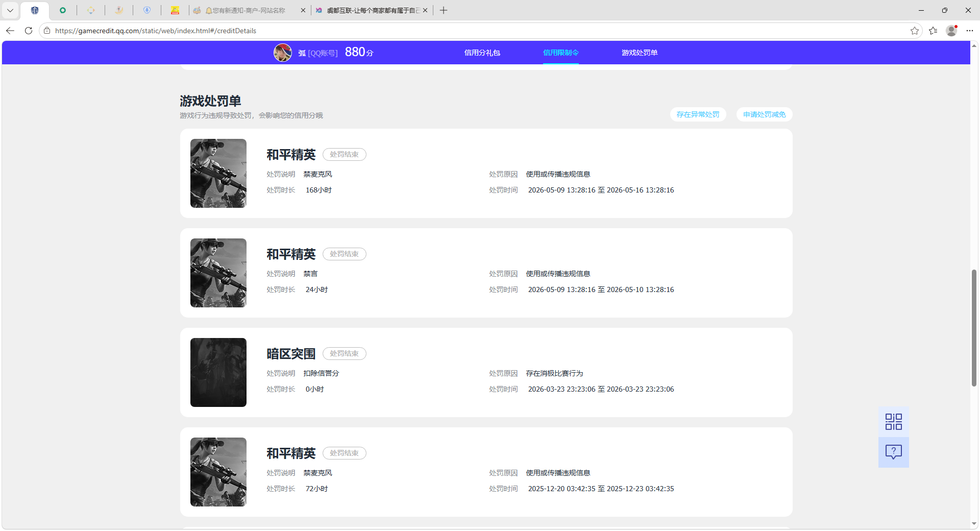This screenshot has width=980, height=531.
Task: Click the 暗区突围 game title
Action: click(291, 353)
